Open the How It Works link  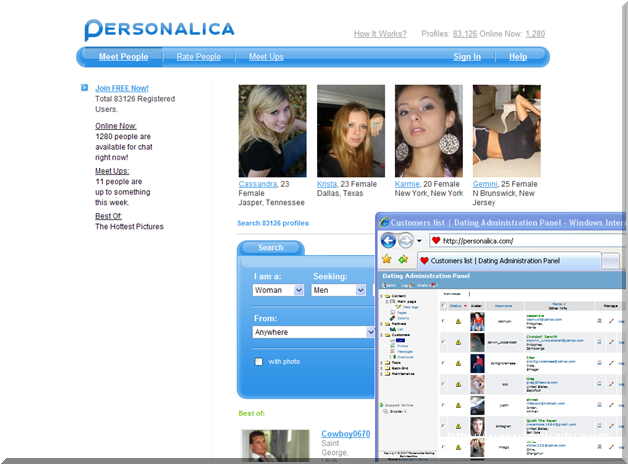380,34
